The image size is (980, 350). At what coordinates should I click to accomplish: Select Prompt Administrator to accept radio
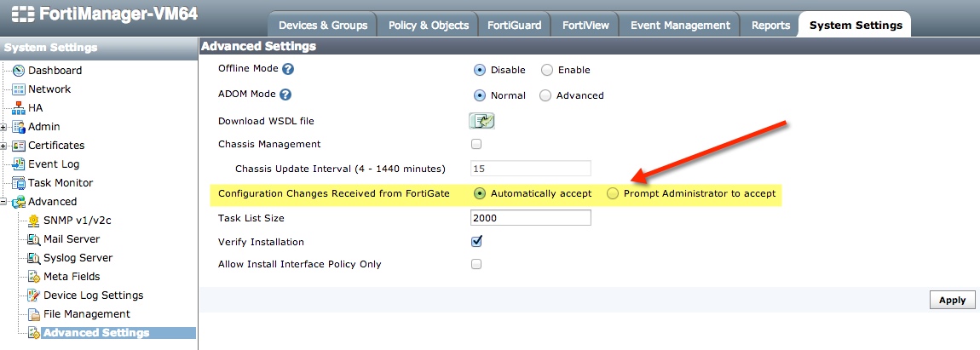[x=613, y=194]
